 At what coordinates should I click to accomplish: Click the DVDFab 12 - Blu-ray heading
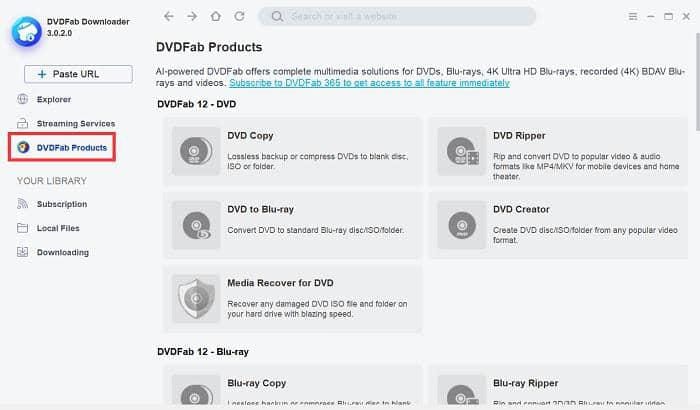point(203,352)
